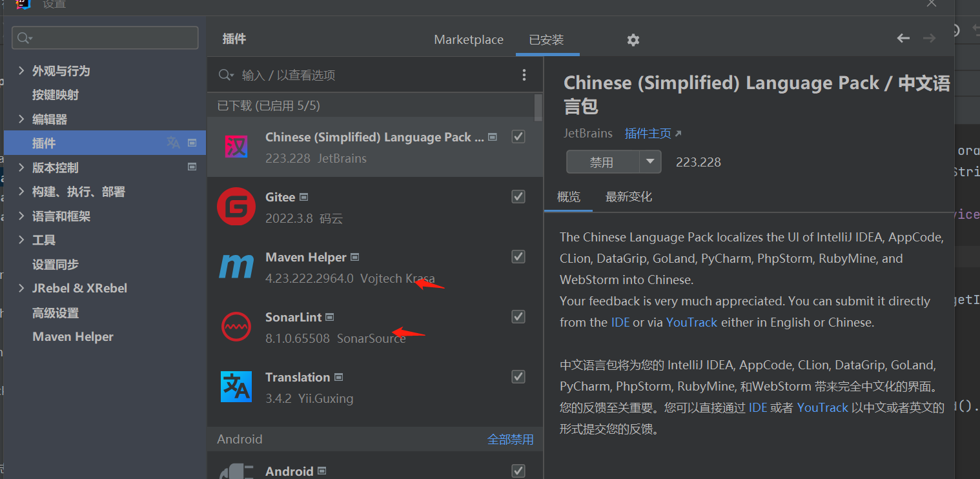The image size is (980, 479).
Task: Open the 概览 tab
Action: [x=569, y=197]
